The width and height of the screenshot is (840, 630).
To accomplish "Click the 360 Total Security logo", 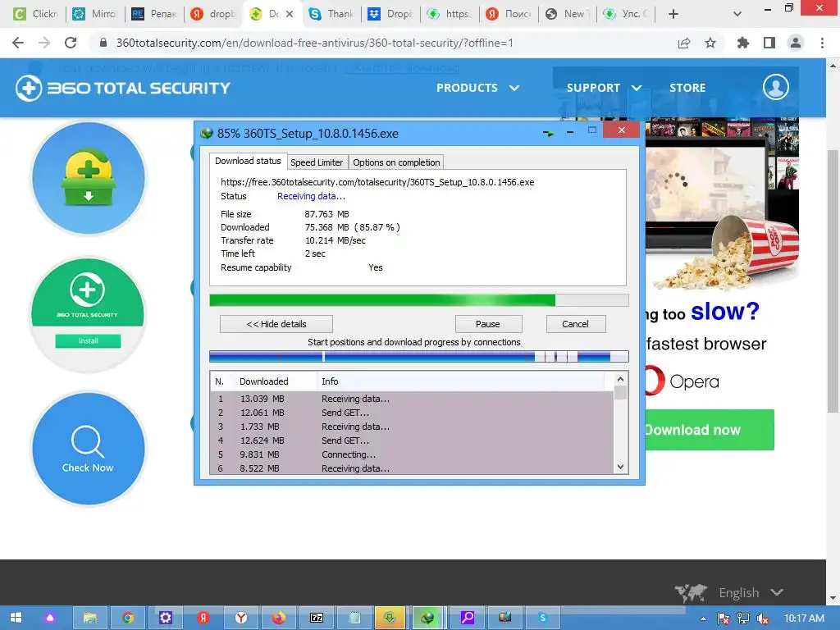I will pos(123,88).
